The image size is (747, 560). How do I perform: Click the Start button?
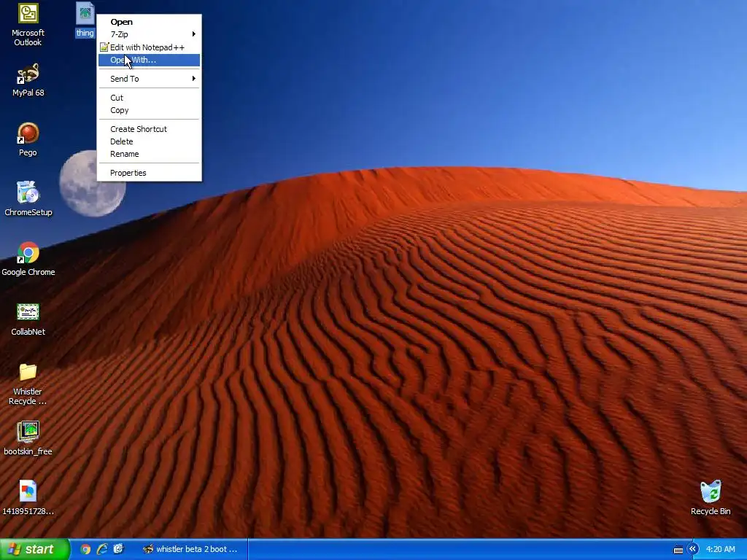coord(34,549)
